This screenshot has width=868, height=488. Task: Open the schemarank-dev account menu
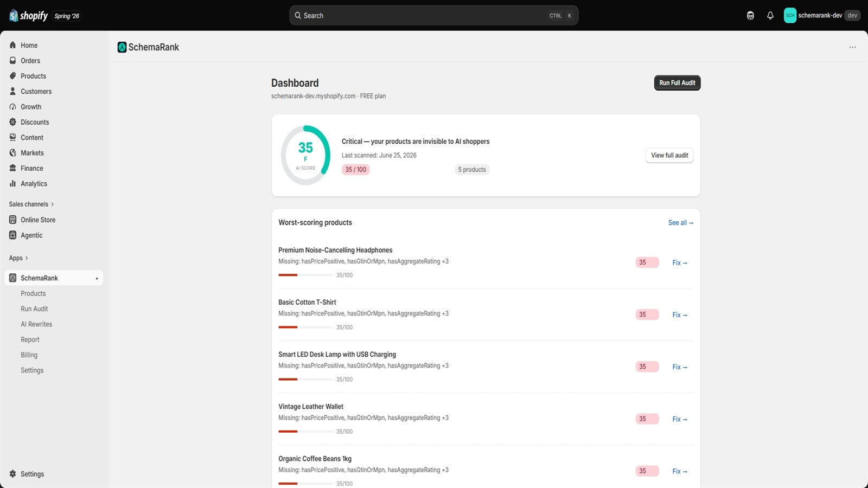tap(821, 16)
